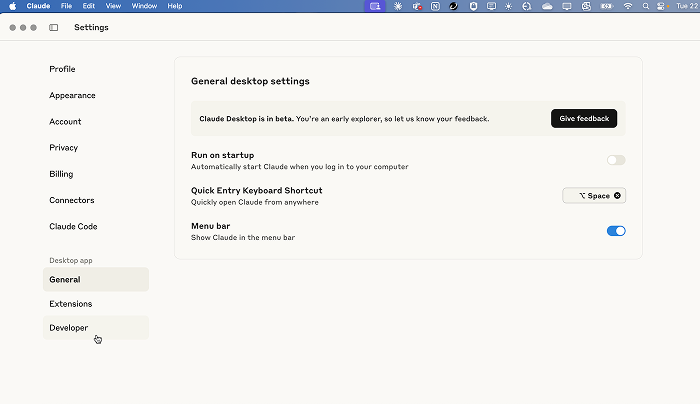Screen dimensions: 700x405
Task: Open the Connectors section
Action: (72, 200)
